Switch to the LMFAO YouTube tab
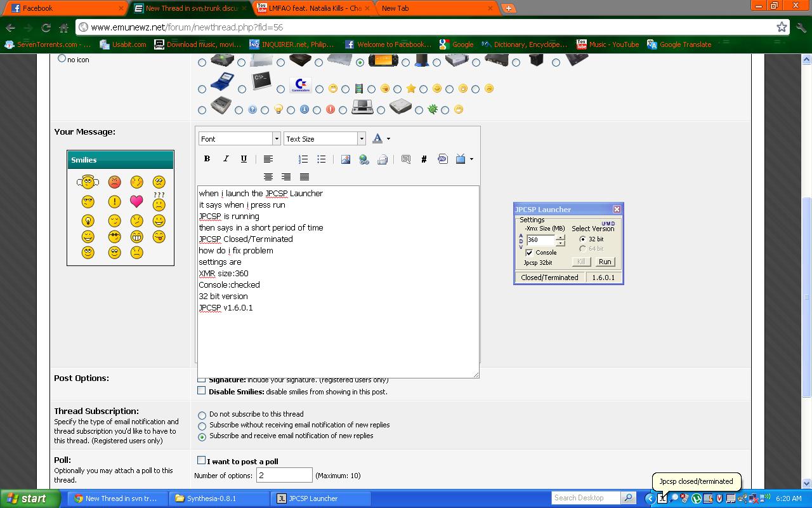The image size is (812, 508). (x=311, y=8)
